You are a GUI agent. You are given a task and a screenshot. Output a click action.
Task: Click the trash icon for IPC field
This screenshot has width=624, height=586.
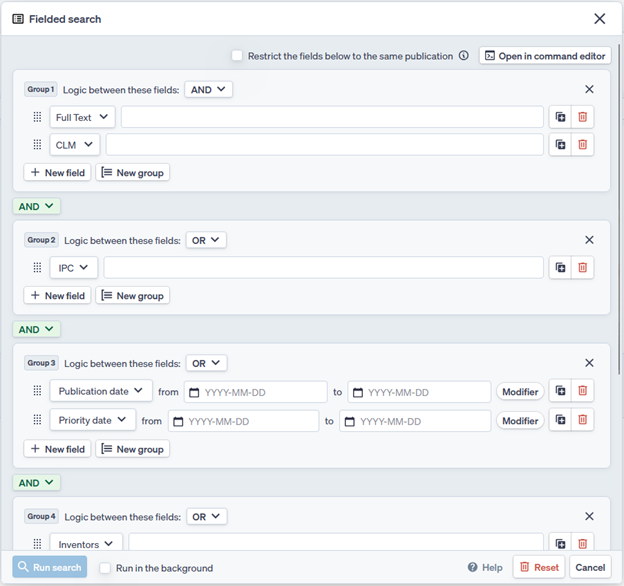pos(583,268)
